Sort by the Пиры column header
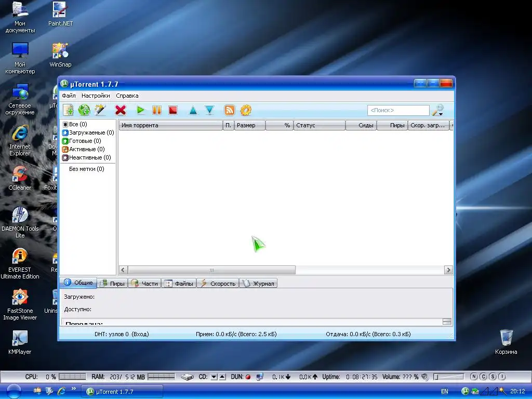 [392, 125]
